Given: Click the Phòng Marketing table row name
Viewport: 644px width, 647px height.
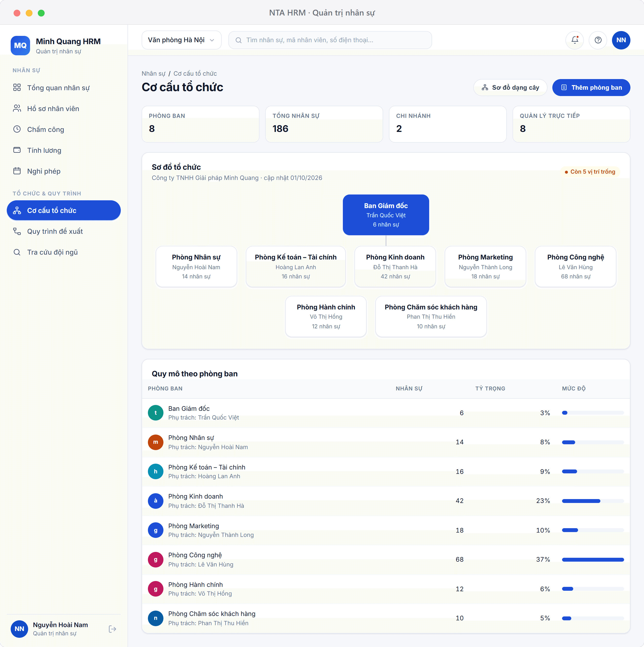Looking at the screenshot, I should [x=193, y=526].
